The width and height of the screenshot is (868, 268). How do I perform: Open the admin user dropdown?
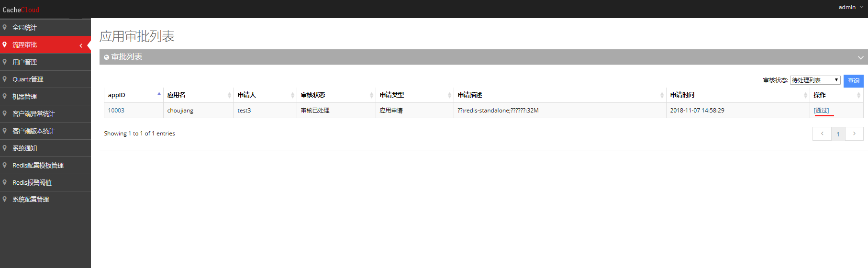[851, 7]
